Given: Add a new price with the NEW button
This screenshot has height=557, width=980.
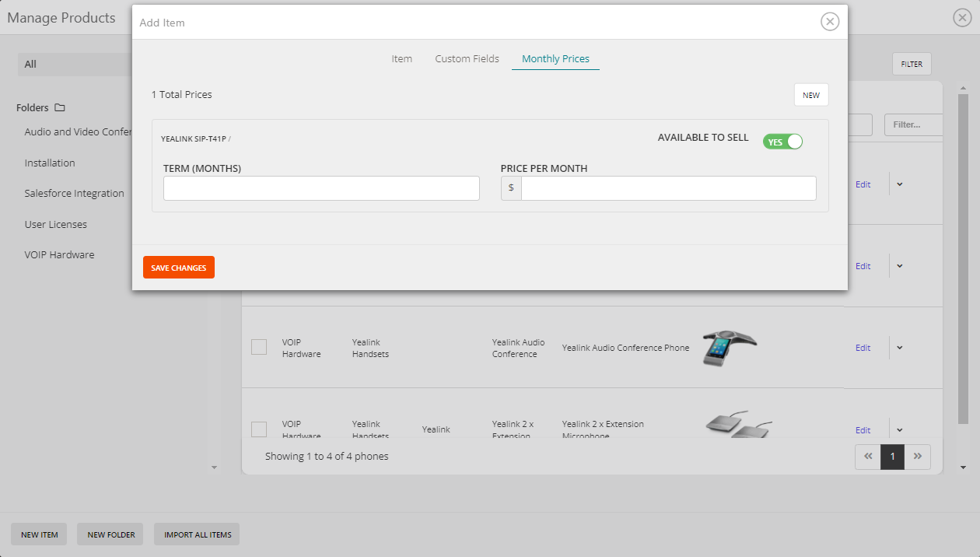Looking at the screenshot, I should point(810,94).
